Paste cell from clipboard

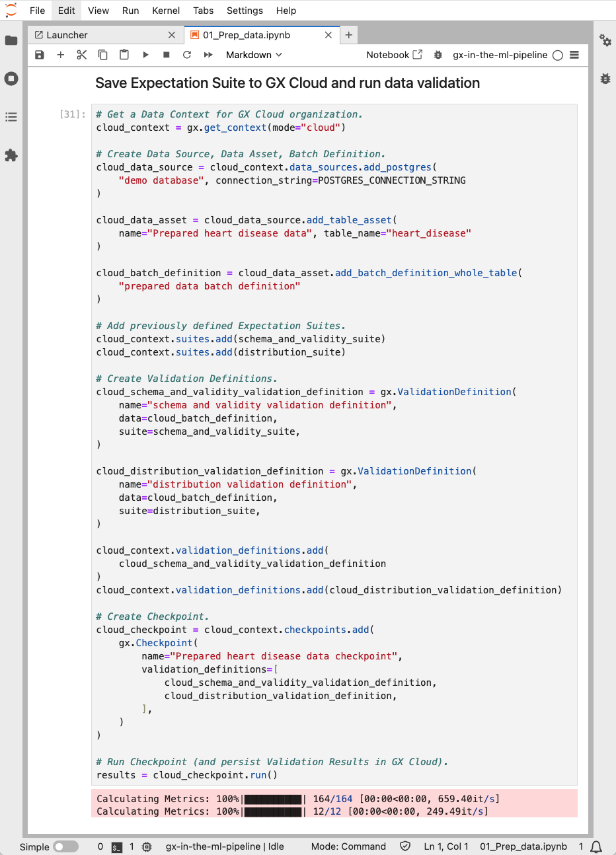(124, 55)
